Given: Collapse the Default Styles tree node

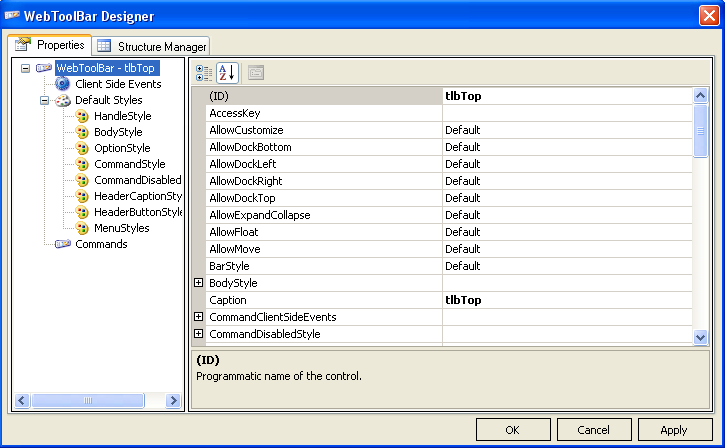Looking at the screenshot, I should 44,100.
